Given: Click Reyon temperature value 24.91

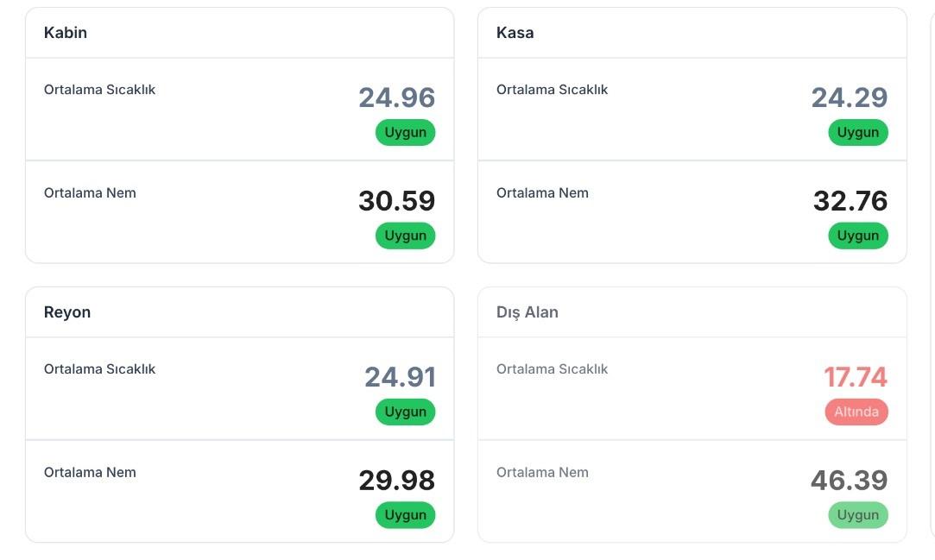Looking at the screenshot, I should 400,377.
